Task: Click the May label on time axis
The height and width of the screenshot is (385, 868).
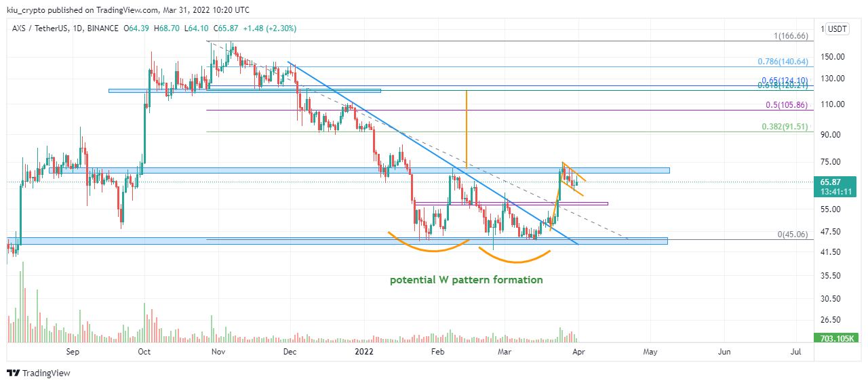Action: tap(650, 352)
